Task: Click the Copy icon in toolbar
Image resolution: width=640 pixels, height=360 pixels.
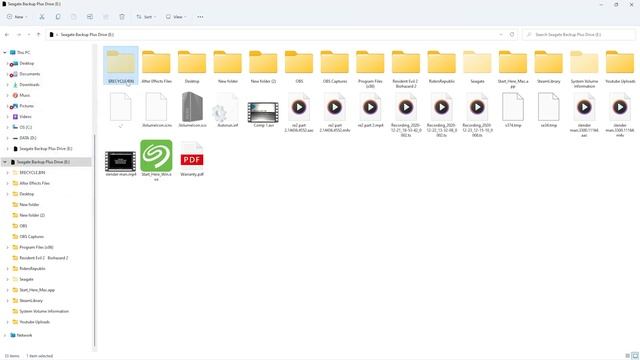Action: [58, 17]
